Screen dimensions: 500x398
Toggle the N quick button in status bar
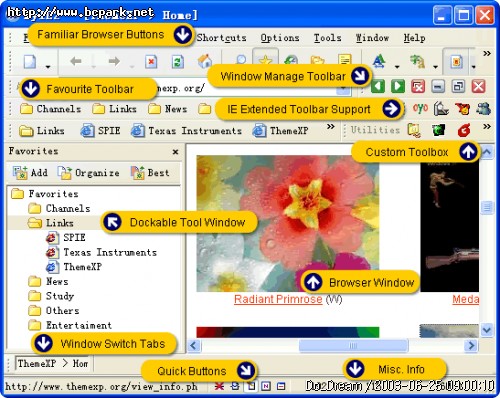click(266, 386)
